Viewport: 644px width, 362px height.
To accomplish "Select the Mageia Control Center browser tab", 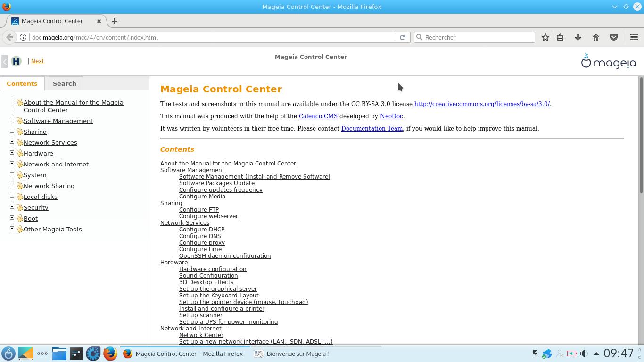I will (x=57, y=21).
